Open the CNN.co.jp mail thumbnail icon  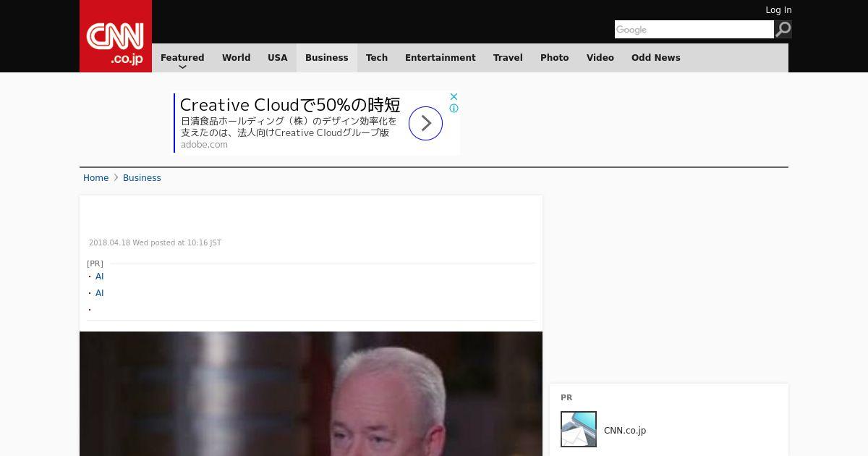(579, 429)
